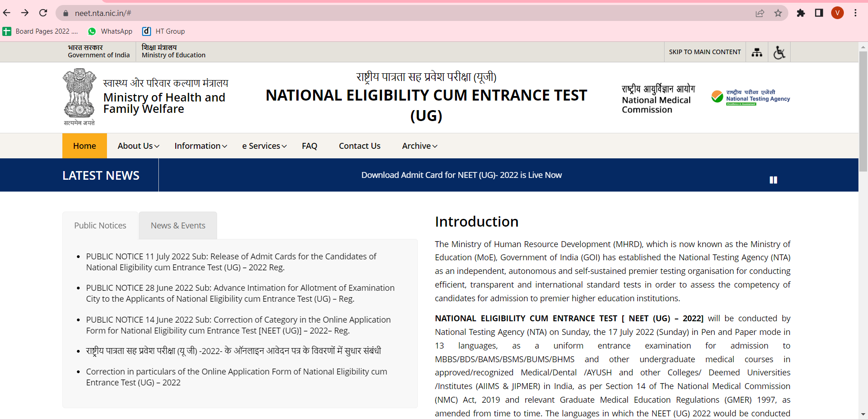Reload the NEET page

coord(43,13)
